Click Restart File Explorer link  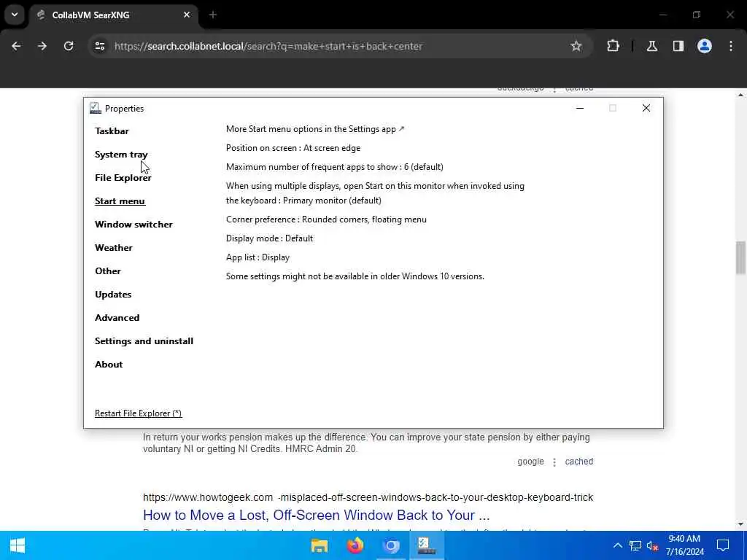(138, 413)
